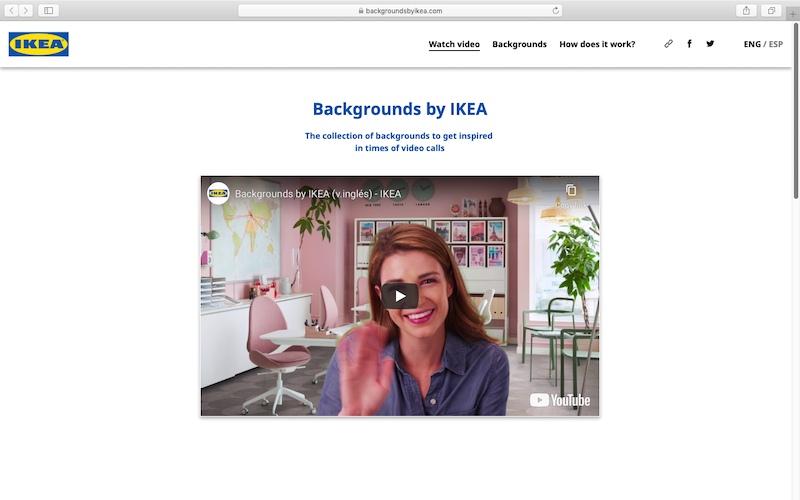Copy the page link via the chain icon

click(668, 44)
